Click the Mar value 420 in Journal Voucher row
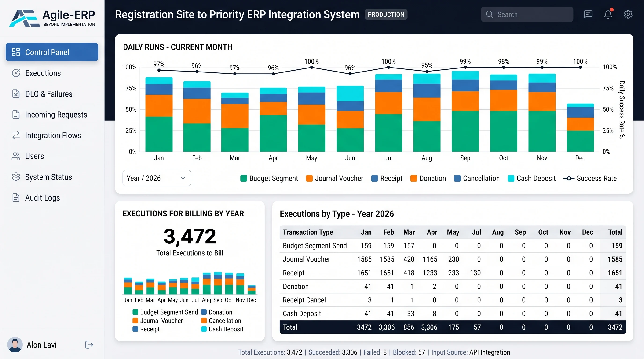The width and height of the screenshot is (644, 359). point(409,259)
